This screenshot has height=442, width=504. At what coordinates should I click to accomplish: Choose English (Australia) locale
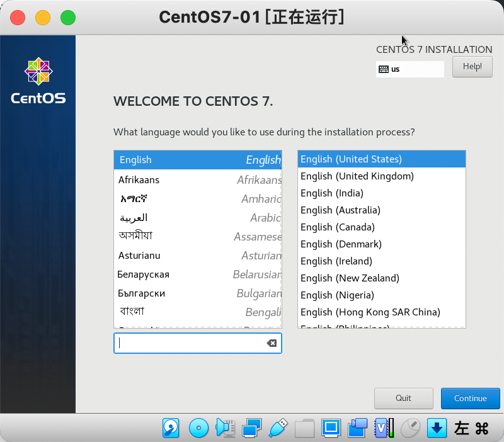[x=382, y=210]
